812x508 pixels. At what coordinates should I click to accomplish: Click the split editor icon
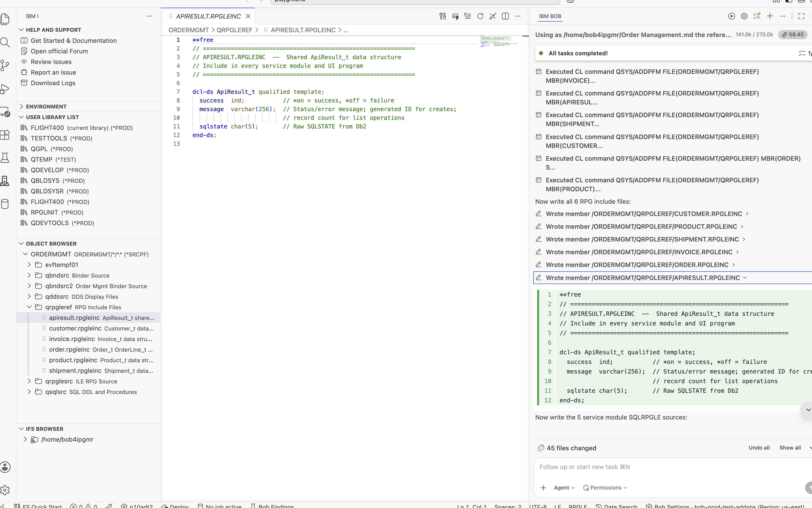point(505,16)
